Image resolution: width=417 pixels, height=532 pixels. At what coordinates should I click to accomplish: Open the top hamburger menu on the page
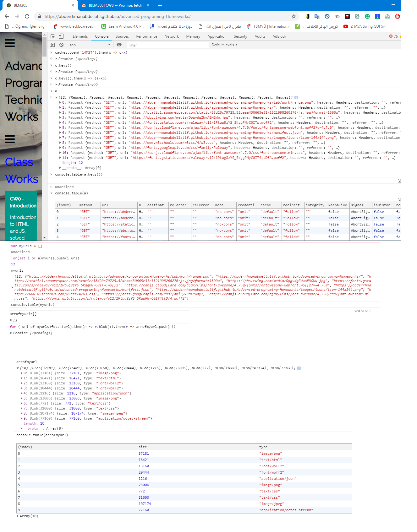(10, 43)
